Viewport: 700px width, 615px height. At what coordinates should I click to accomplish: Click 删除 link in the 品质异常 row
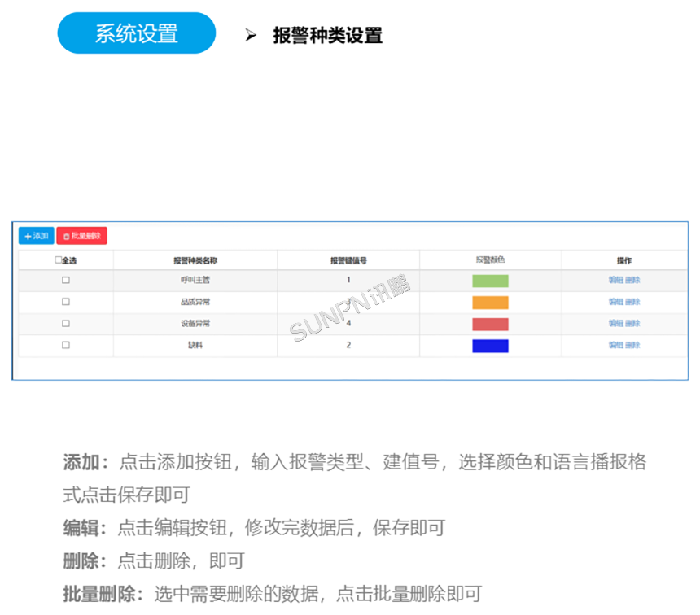[x=632, y=302]
